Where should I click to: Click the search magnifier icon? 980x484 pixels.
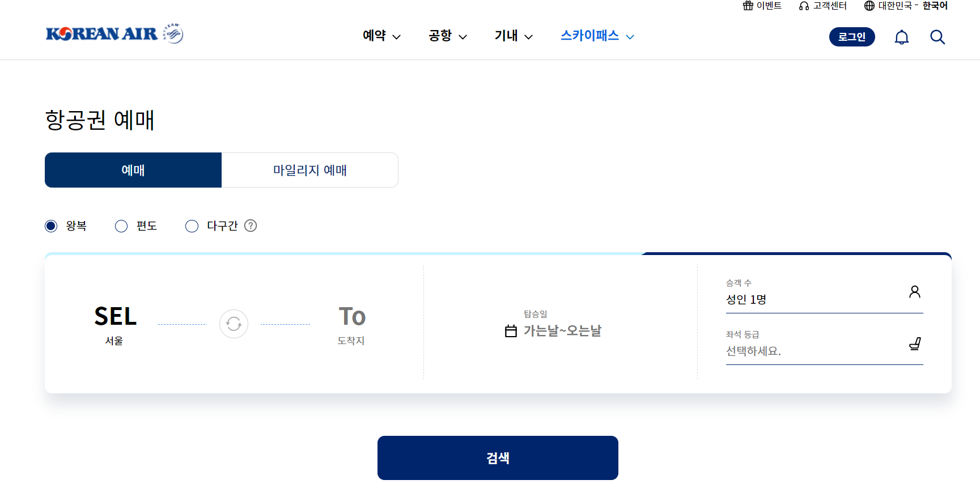(937, 36)
